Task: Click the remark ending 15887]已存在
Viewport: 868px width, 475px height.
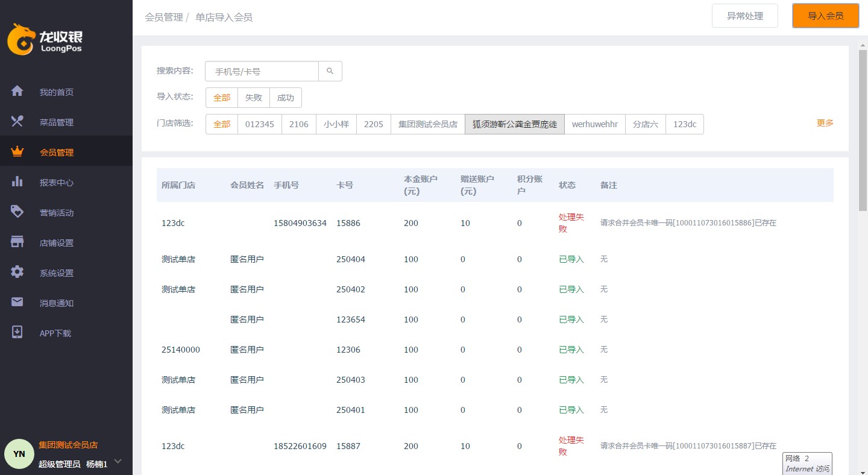Action: click(688, 446)
